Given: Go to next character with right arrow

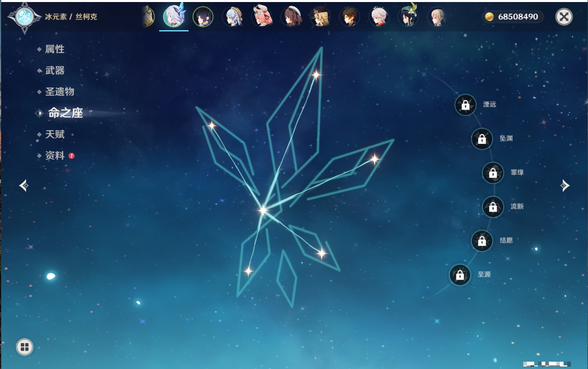Looking at the screenshot, I should pos(565,186).
